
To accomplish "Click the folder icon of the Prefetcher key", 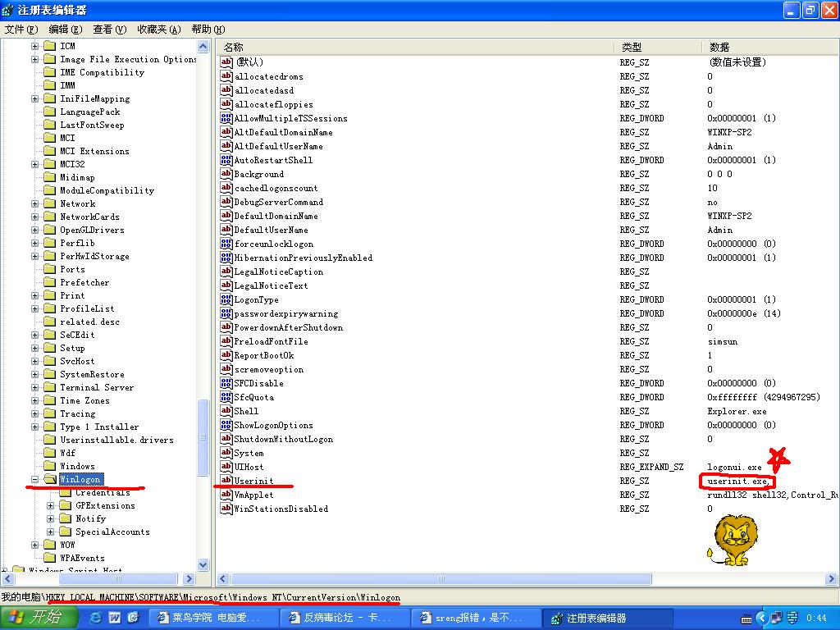I will pyautogui.click(x=50, y=282).
